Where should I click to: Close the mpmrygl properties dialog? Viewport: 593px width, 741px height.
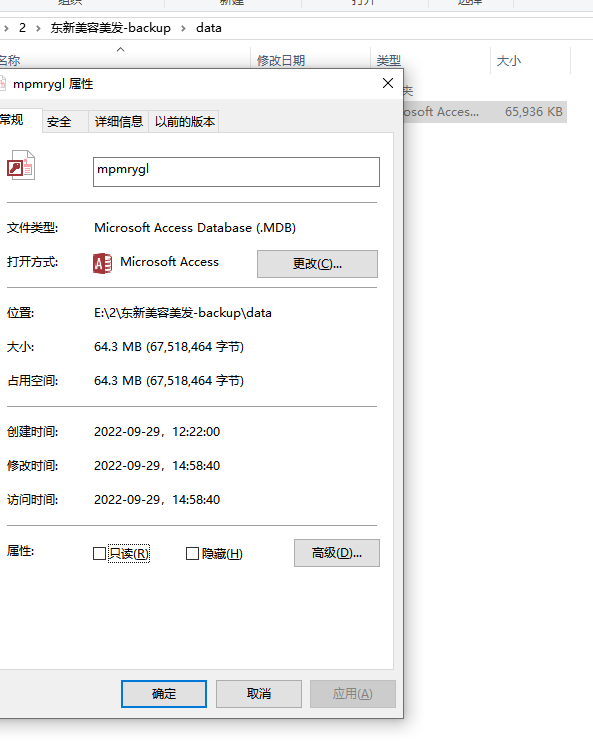coord(388,83)
